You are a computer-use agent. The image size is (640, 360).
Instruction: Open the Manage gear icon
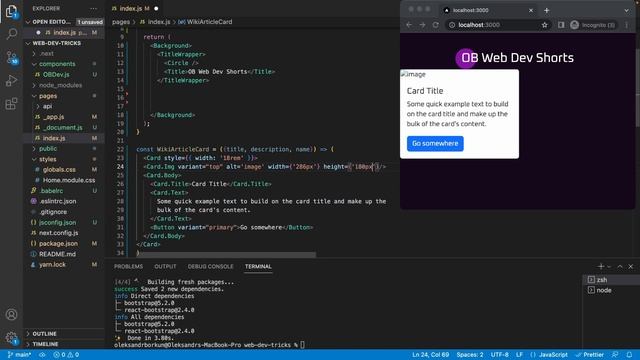11,338
